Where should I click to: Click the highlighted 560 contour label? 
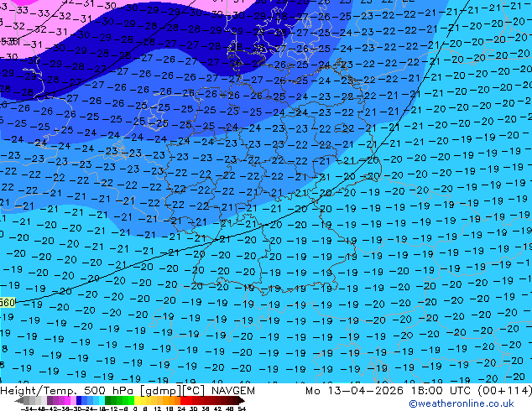click(x=8, y=302)
